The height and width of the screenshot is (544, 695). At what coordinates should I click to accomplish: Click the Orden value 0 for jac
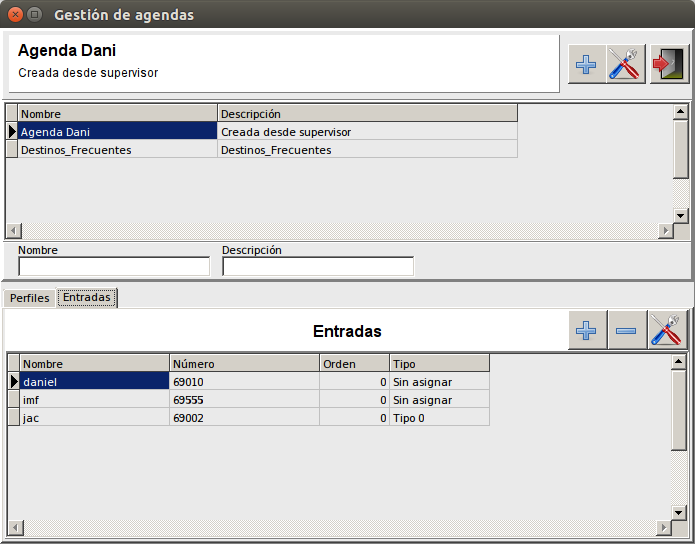point(355,418)
